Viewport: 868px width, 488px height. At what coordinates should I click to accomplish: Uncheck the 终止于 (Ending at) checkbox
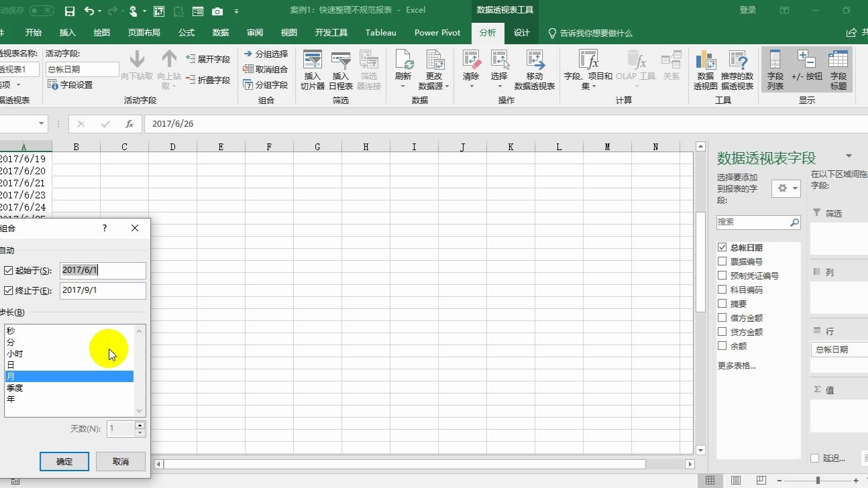point(9,291)
